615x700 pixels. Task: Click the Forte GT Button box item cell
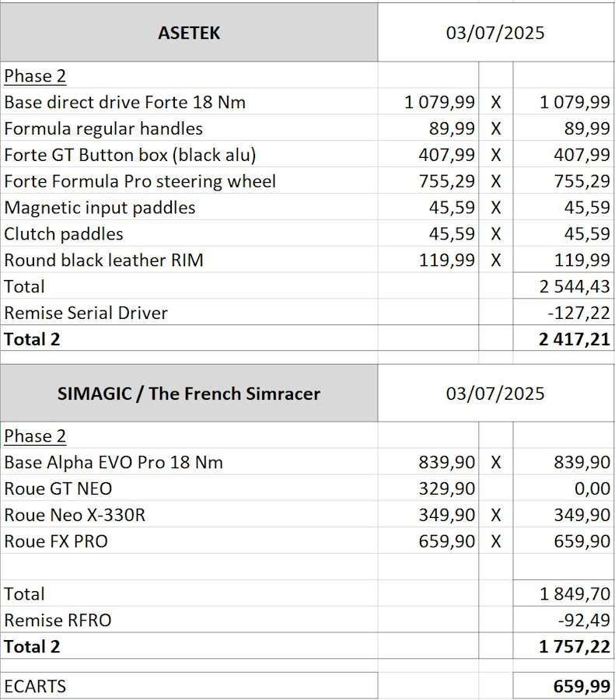coord(189,155)
